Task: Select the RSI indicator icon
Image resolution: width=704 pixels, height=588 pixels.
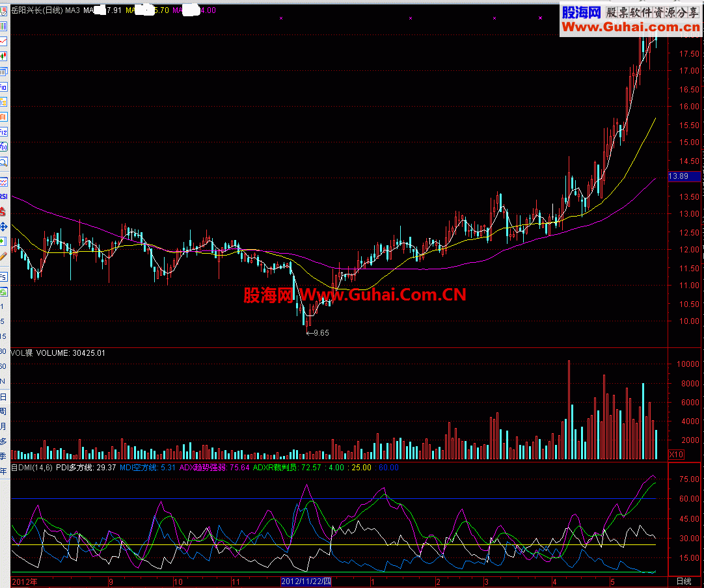Action: (3, 196)
